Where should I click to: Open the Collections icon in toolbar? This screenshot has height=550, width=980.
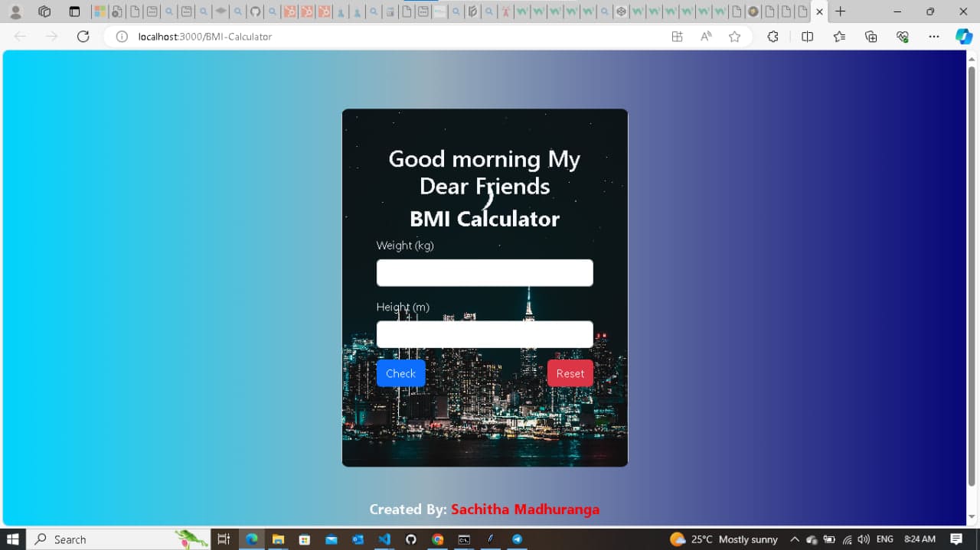(871, 37)
